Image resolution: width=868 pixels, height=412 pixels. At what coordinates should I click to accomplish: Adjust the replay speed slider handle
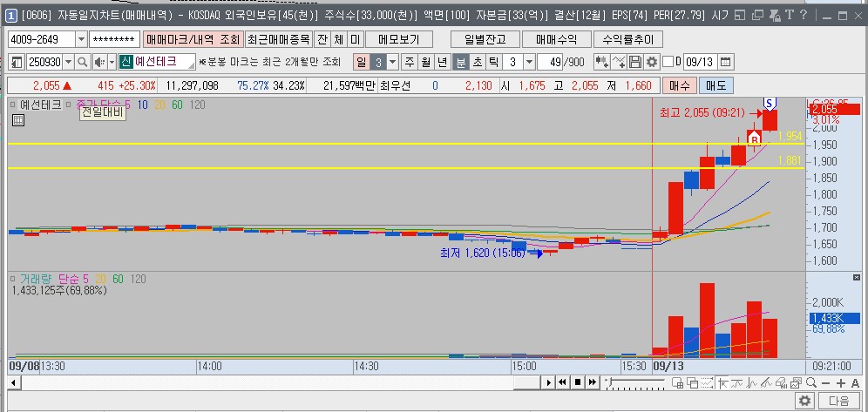(609, 381)
